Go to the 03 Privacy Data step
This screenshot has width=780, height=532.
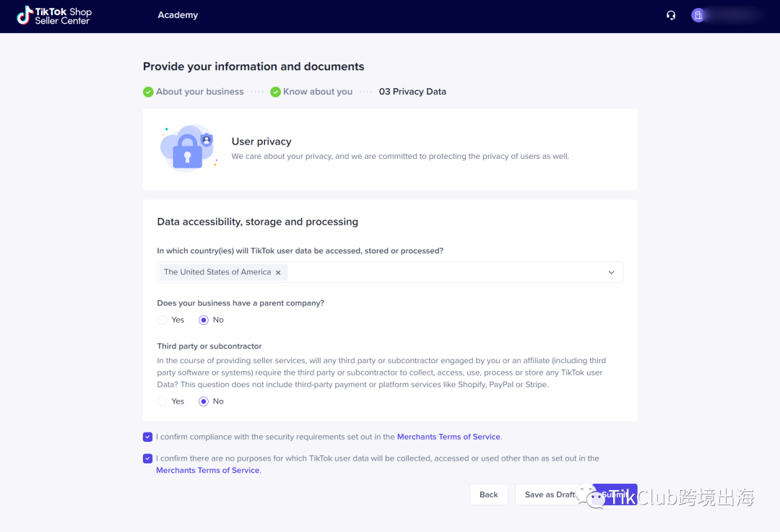412,92
